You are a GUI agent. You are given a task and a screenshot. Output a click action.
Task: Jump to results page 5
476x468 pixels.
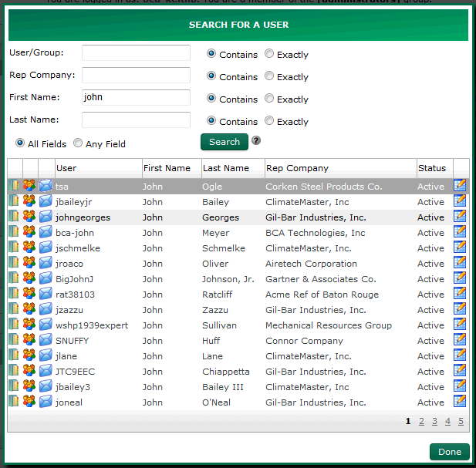click(x=461, y=421)
